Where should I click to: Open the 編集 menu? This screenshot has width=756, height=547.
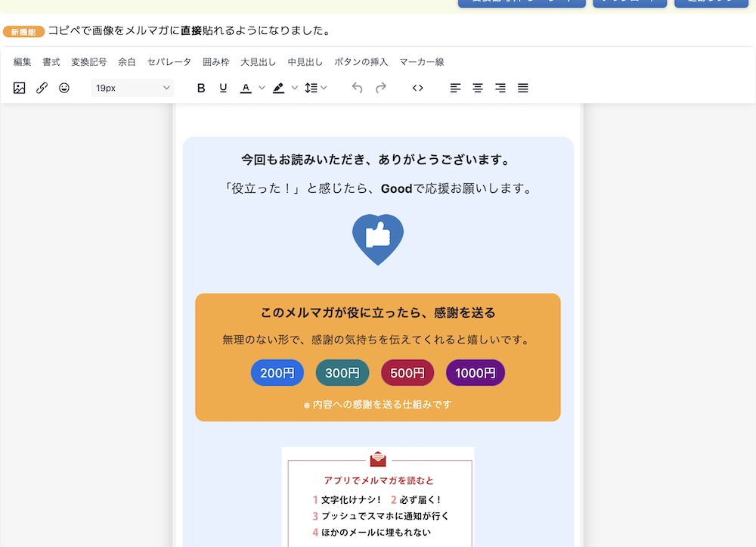point(23,62)
